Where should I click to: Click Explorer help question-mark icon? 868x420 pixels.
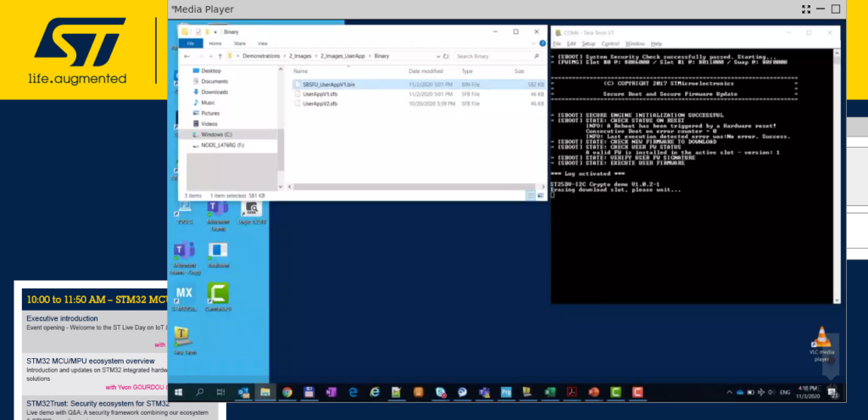pyautogui.click(x=542, y=43)
